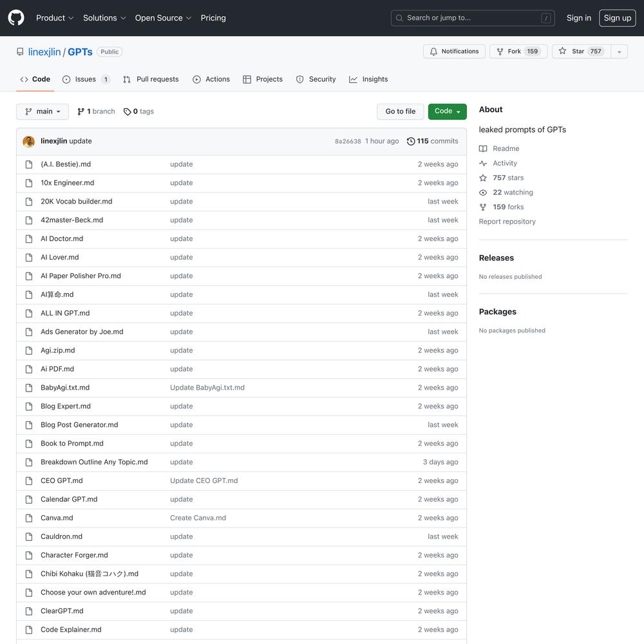Image resolution: width=644 pixels, height=644 pixels.
Task: Open the Calendar GPT.md file
Action: click(x=69, y=500)
